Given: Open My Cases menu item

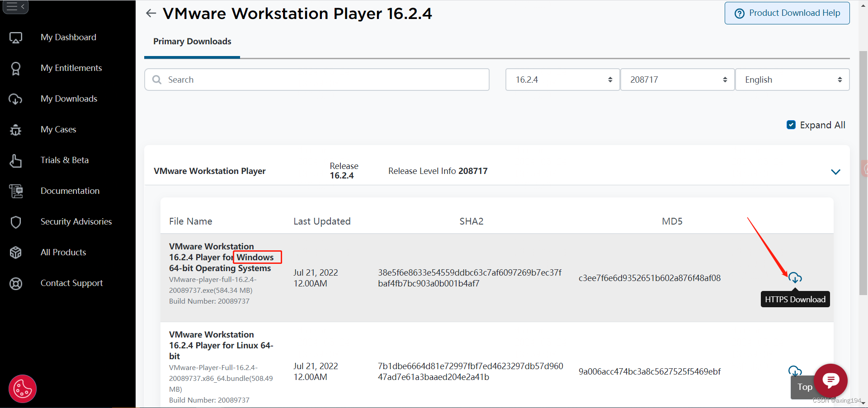Looking at the screenshot, I should coord(58,130).
